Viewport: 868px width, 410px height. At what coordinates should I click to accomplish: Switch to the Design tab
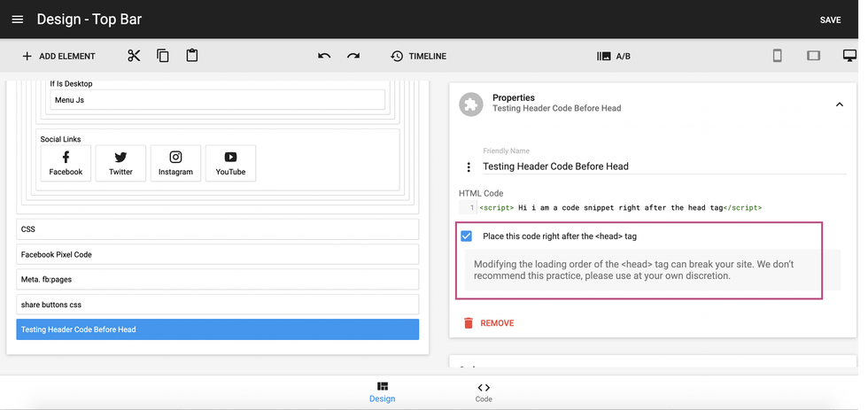(x=383, y=392)
